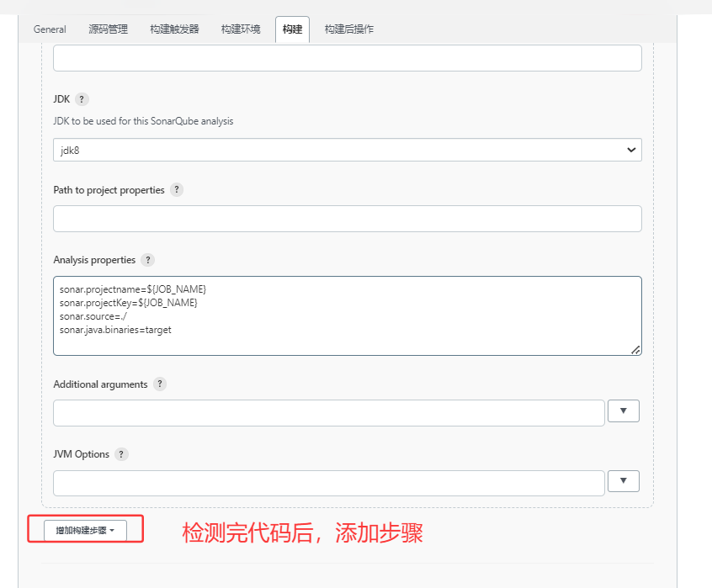Screen dimensions: 712x588
Task: Switch to the 源码管理 tab
Action: [108, 29]
